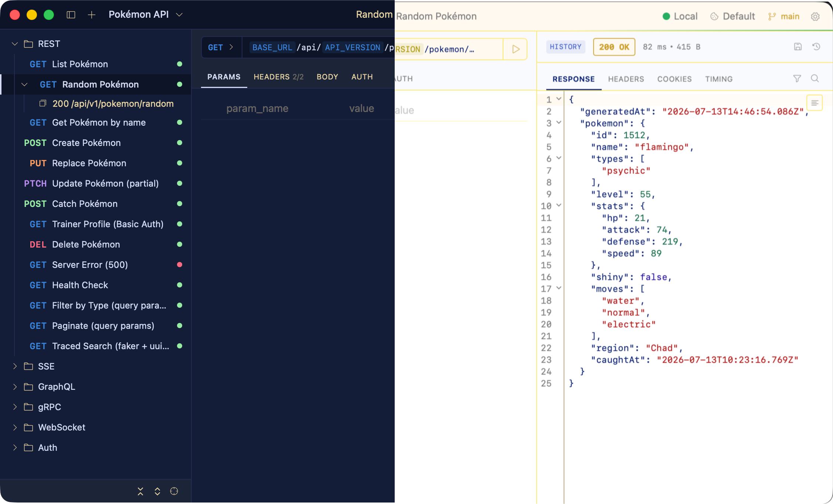The image size is (833, 504).
Task: Open Update Pokémon (partial) request
Action: [x=96, y=184]
